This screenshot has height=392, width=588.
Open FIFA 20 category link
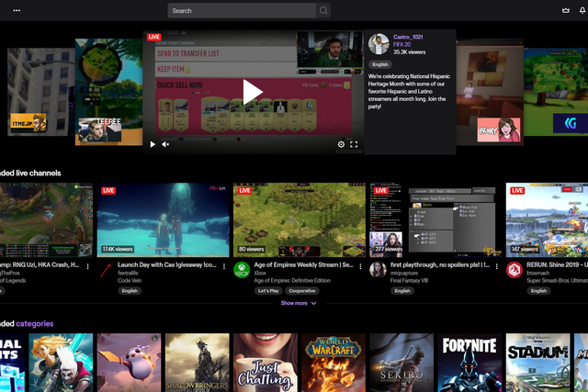(401, 44)
